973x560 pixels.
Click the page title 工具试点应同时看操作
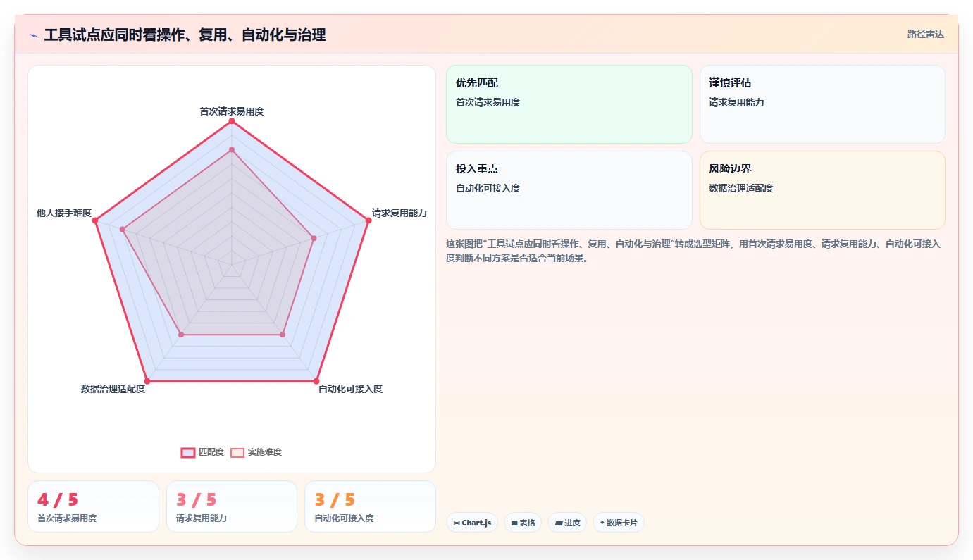(x=185, y=35)
